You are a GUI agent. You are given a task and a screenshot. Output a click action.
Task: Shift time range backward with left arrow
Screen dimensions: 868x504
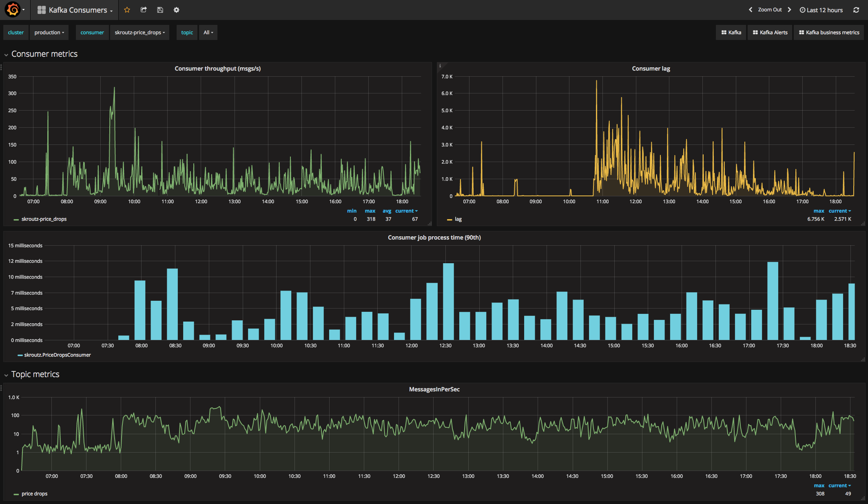(x=751, y=10)
